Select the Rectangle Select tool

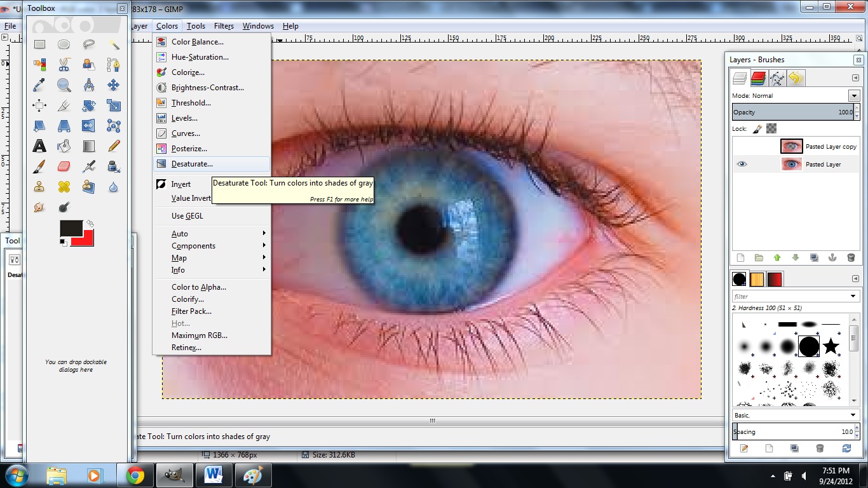39,44
